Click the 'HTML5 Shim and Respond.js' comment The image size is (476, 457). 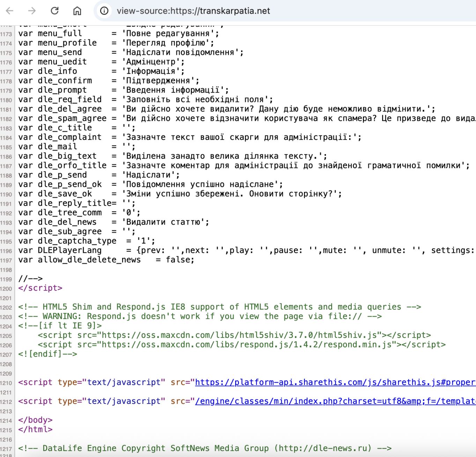pos(220,307)
